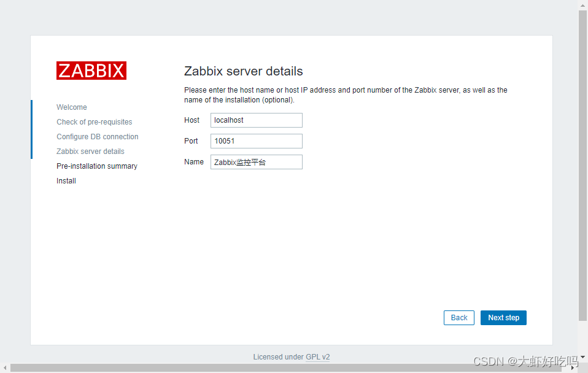The image size is (588, 373).
Task: Click the ZABBIX logo
Action: (x=91, y=71)
